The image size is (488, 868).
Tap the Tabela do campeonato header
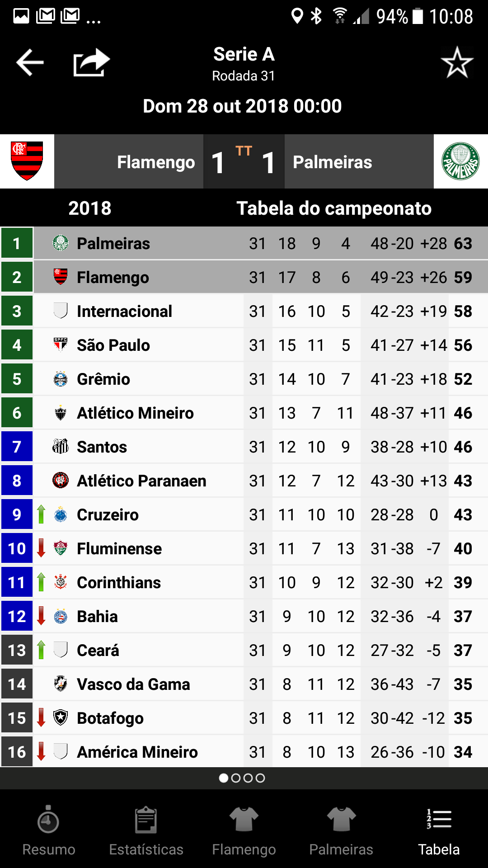coord(333,208)
